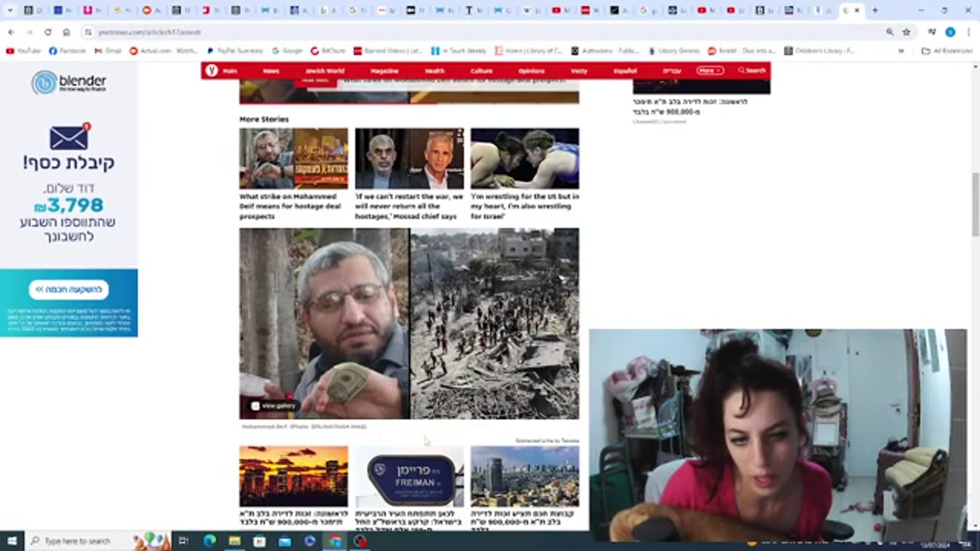Open the Culture section
This screenshot has height=551, width=980.
coord(482,70)
